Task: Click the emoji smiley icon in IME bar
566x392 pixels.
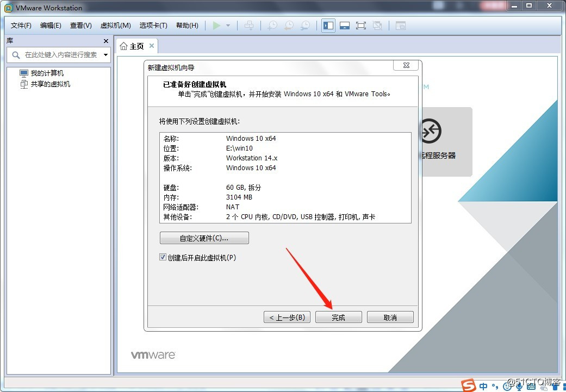Action: (507, 387)
